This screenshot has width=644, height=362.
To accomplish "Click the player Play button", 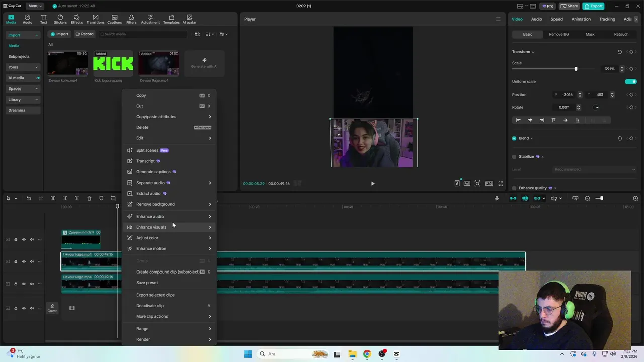I will [373, 184].
